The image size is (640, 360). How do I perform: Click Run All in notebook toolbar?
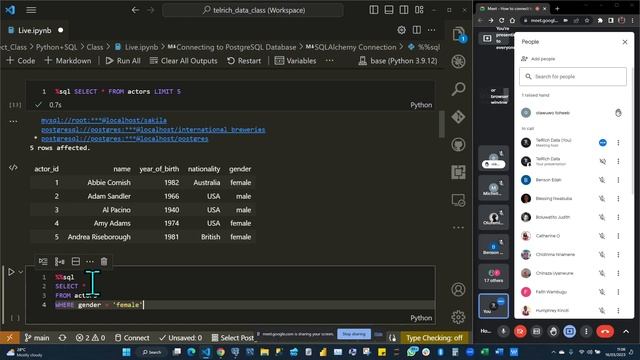(x=123, y=61)
